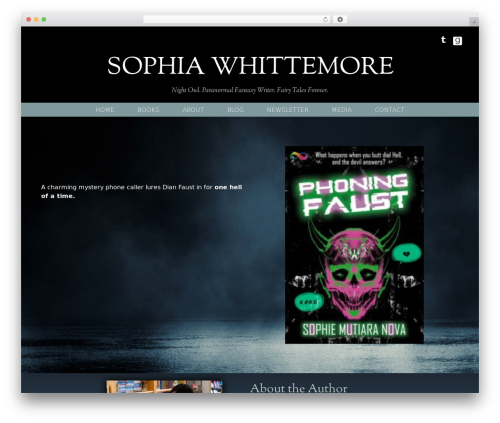Open a new browser tab with the plus icon
This screenshot has width=500, height=423.
(474, 22)
